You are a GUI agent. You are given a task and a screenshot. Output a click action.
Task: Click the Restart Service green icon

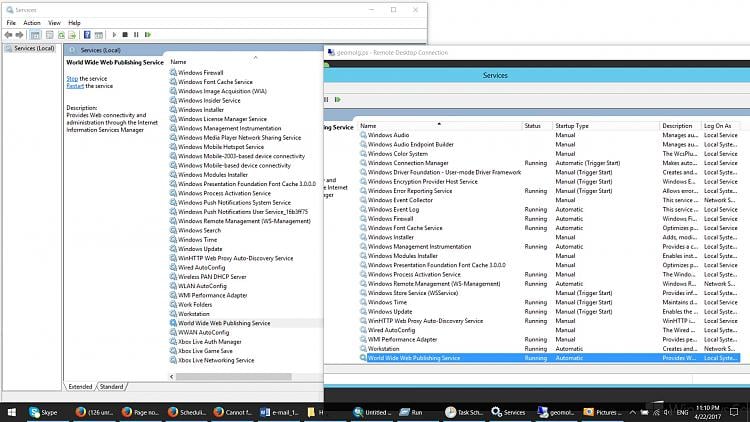pyautogui.click(x=148, y=35)
